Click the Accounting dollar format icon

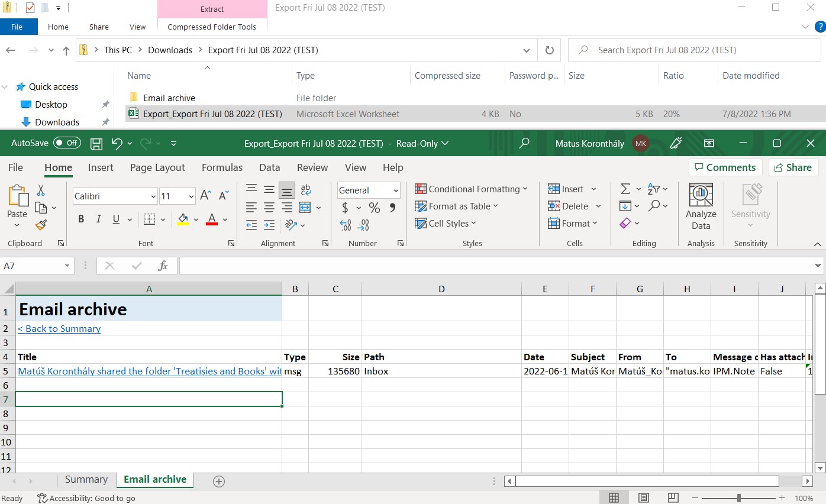click(x=345, y=208)
